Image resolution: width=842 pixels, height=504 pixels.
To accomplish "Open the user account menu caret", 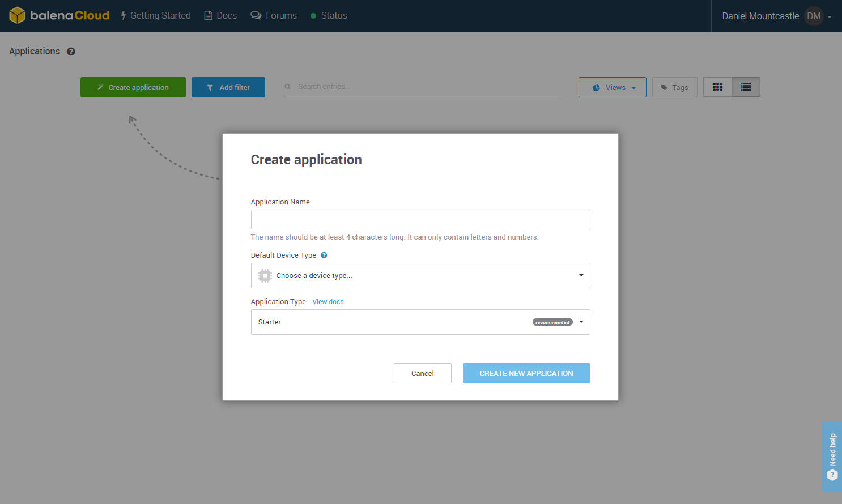I will 830,16.
